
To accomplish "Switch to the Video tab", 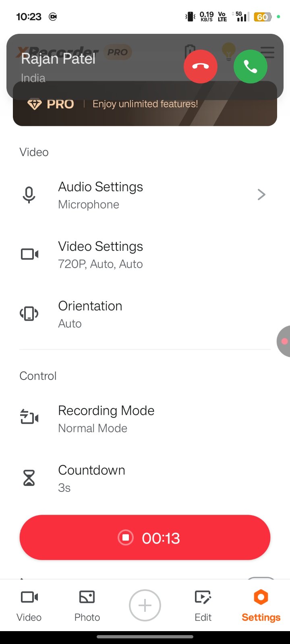I will point(29,606).
